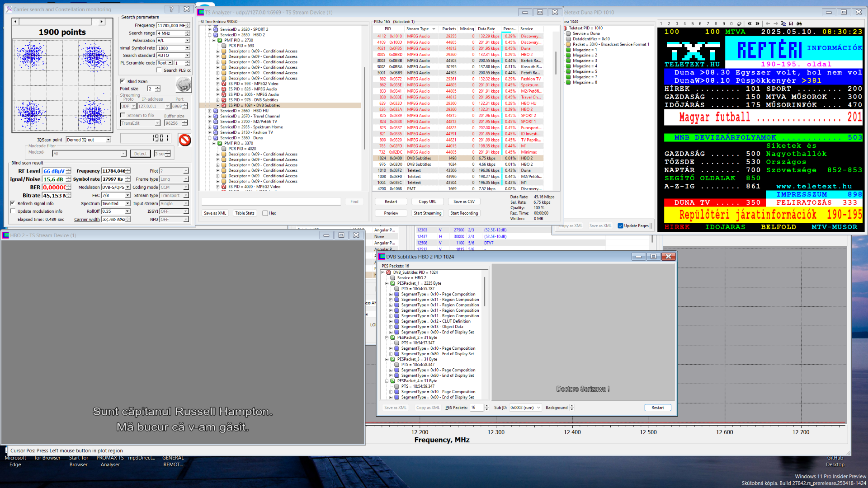
Task: Collapse PESPacket_1 node in DVB Subtitles tree
Action: coord(387,283)
